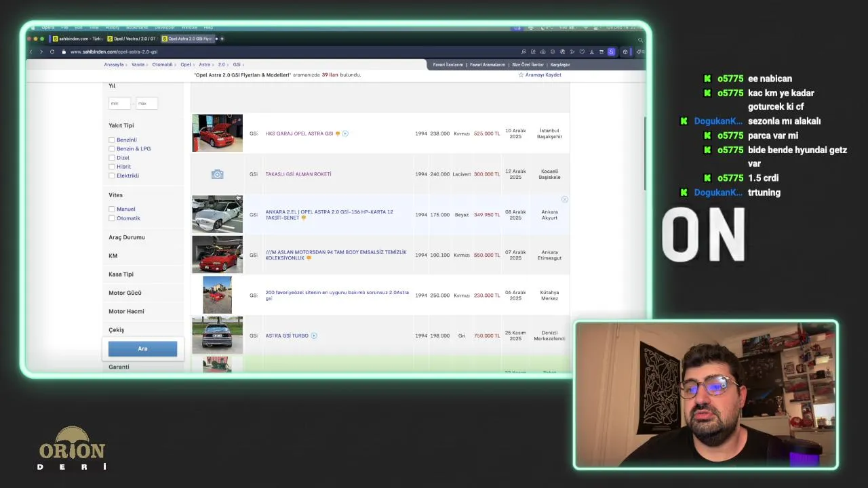The width and height of the screenshot is (868, 488).
Task: Expand the Çekiş filter section
Action: [116, 330]
